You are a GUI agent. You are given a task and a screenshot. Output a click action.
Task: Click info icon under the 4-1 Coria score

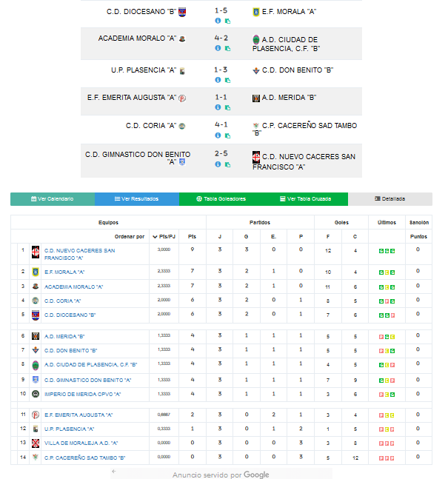pyautogui.click(x=218, y=135)
